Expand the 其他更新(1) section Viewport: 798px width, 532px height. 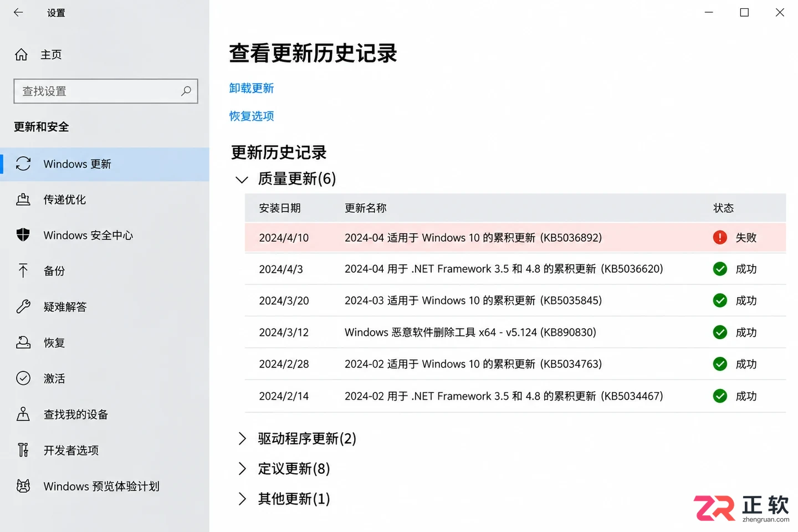tap(242, 499)
